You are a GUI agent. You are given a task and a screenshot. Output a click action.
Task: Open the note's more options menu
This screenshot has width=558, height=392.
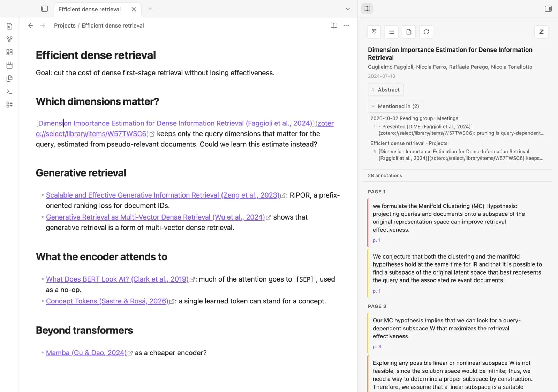coord(346,25)
